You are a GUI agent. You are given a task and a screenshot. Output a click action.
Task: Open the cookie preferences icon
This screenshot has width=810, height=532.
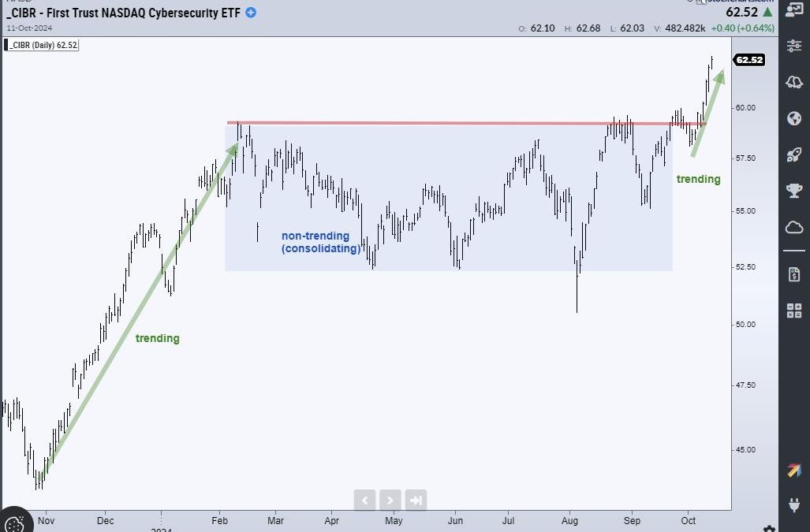(14, 523)
